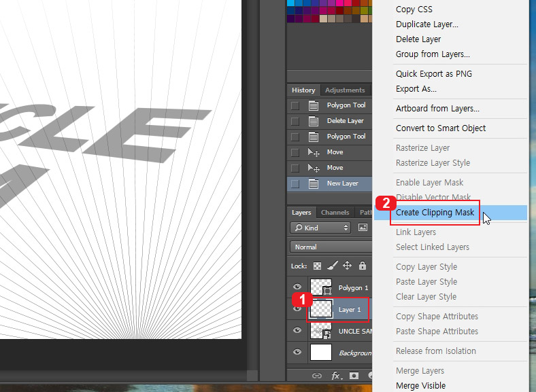The width and height of the screenshot is (536, 392).
Task: Hide the Background layer
Action: [x=297, y=352]
